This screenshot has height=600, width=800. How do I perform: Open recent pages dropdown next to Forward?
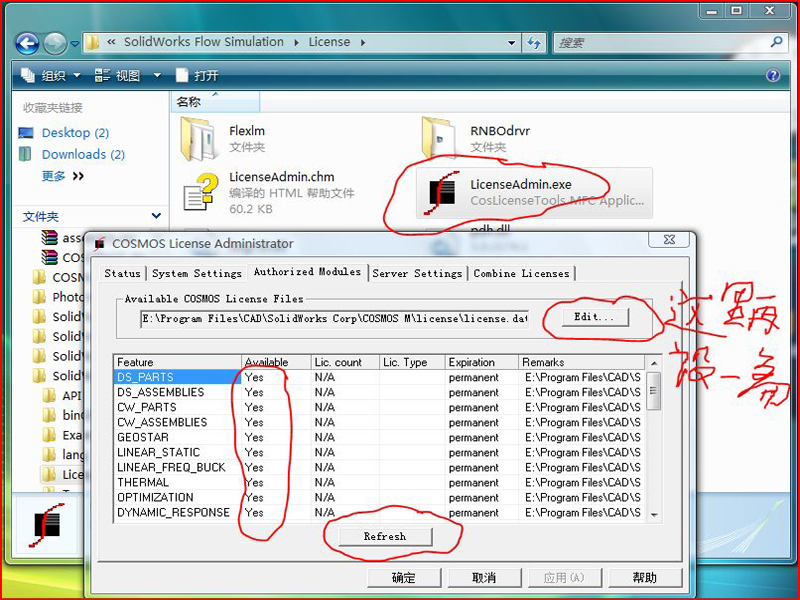coord(74,44)
